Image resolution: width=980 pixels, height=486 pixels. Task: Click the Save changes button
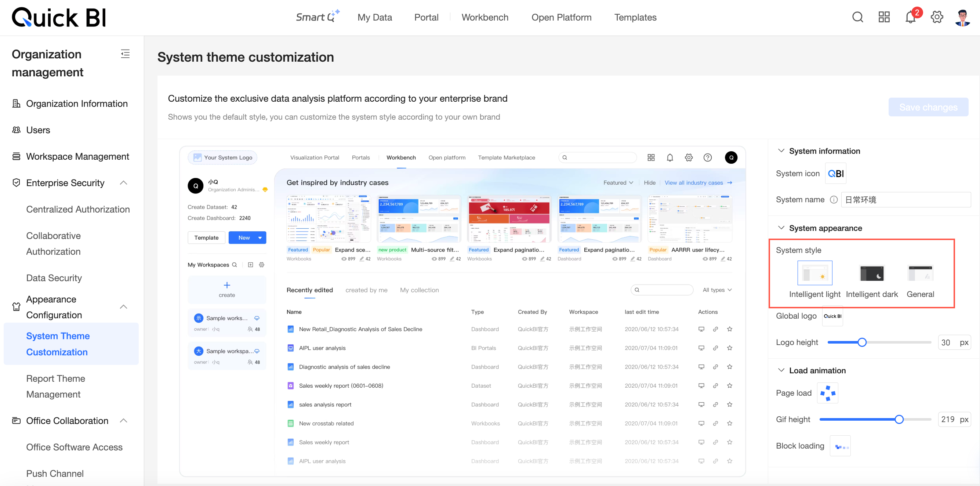(928, 107)
